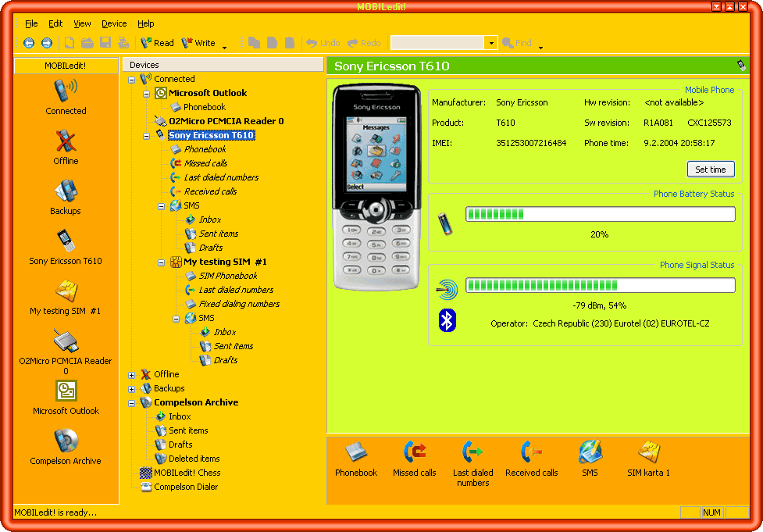Select O2Micro PCMCIA Reader 0 in the tree
763x532 pixels.
point(226,121)
